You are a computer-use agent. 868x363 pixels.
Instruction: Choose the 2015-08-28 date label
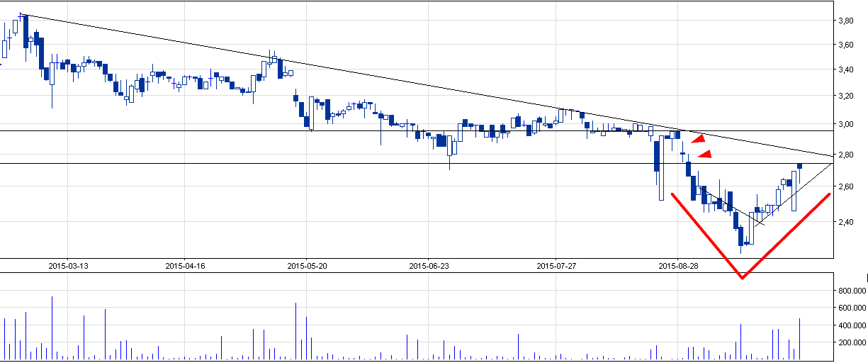click(679, 266)
